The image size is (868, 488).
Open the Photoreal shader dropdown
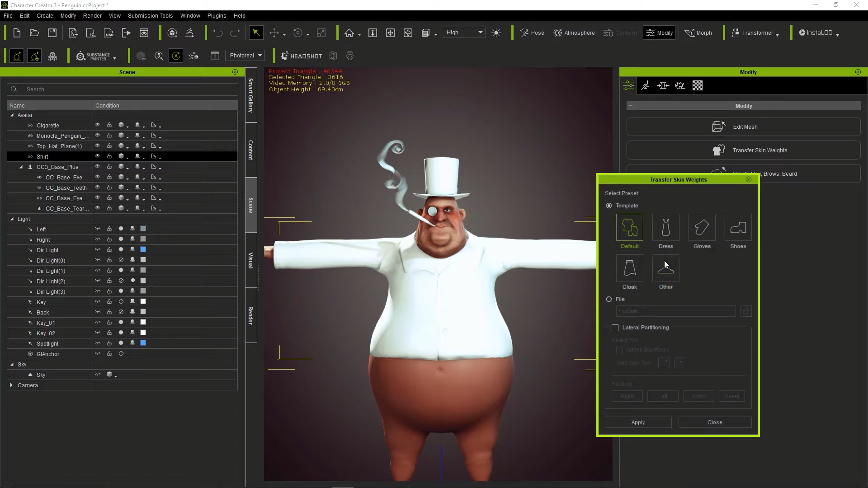(245, 56)
